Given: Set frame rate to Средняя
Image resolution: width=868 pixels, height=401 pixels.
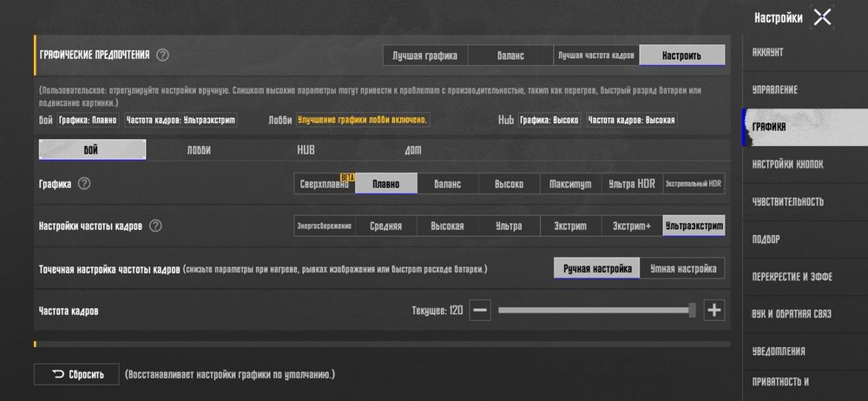Looking at the screenshot, I should 386,226.
